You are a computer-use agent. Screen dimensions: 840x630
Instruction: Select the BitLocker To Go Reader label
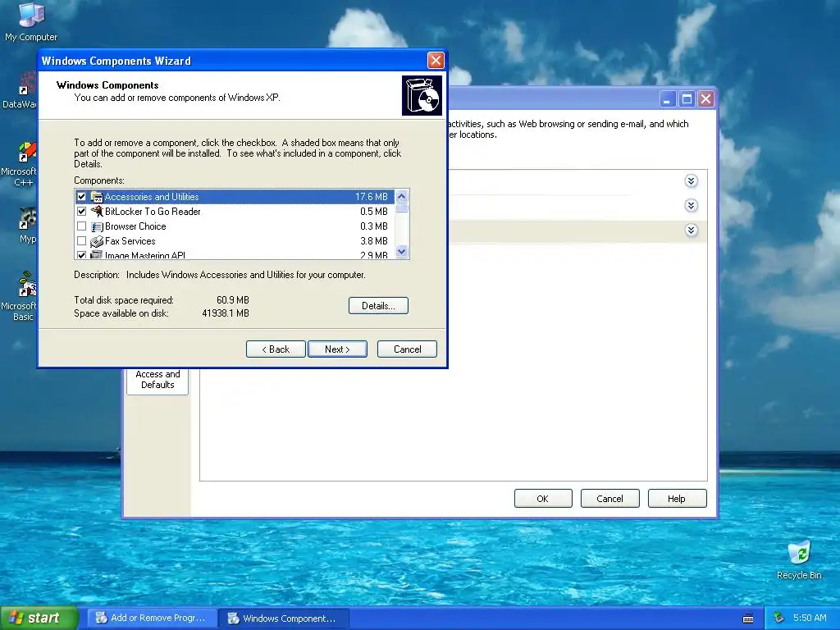pos(153,212)
